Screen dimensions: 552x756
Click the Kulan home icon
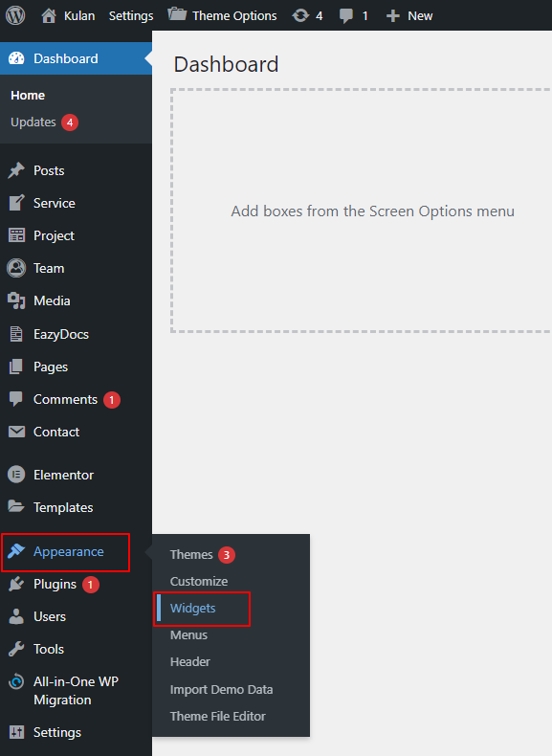[x=48, y=16]
